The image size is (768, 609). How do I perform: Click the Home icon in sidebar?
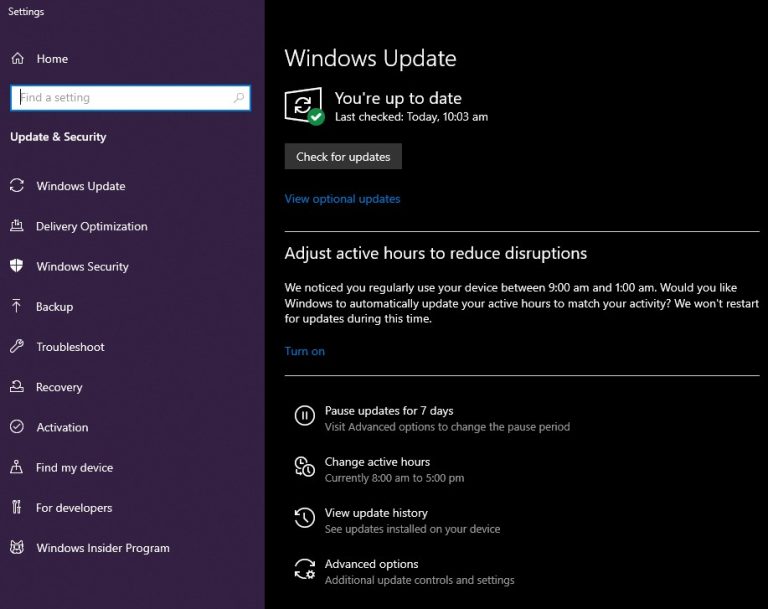coord(17,59)
